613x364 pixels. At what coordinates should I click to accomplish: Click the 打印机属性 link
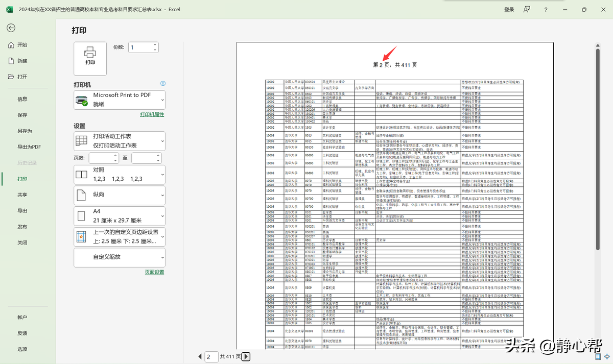[x=152, y=115]
